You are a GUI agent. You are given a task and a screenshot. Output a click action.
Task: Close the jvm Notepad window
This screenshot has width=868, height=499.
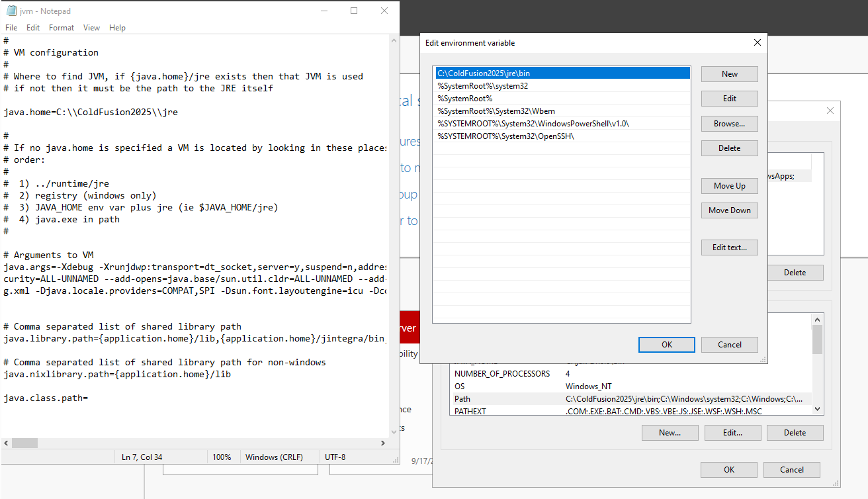tap(384, 11)
